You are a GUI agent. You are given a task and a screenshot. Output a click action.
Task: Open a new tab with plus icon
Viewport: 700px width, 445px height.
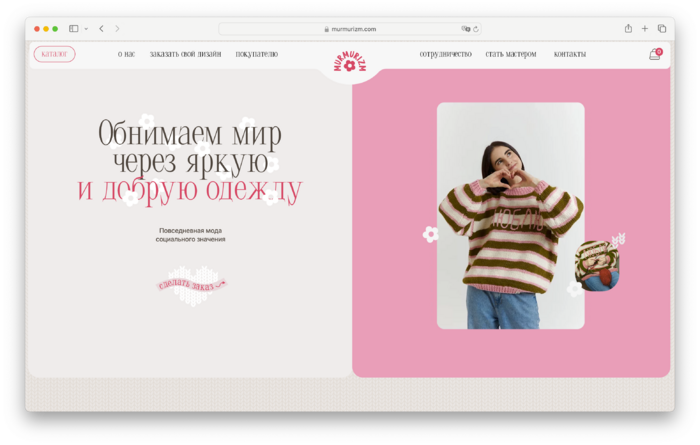click(645, 29)
